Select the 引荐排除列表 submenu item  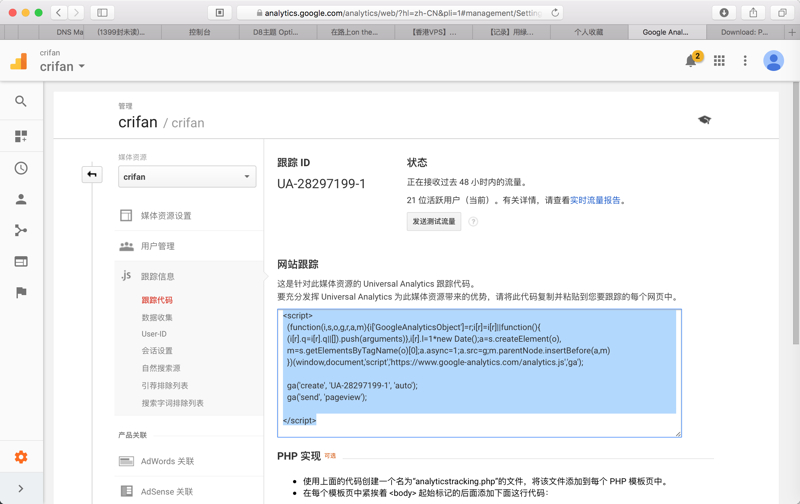[x=165, y=386]
